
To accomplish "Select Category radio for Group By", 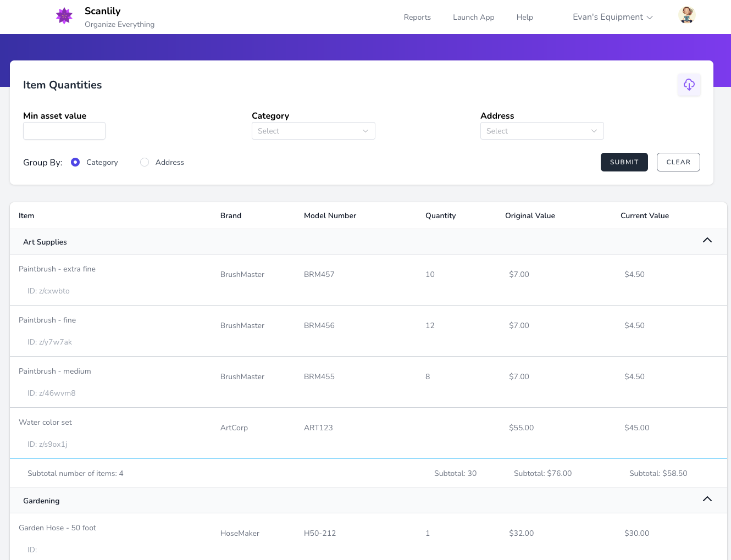I will (x=76, y=162).
